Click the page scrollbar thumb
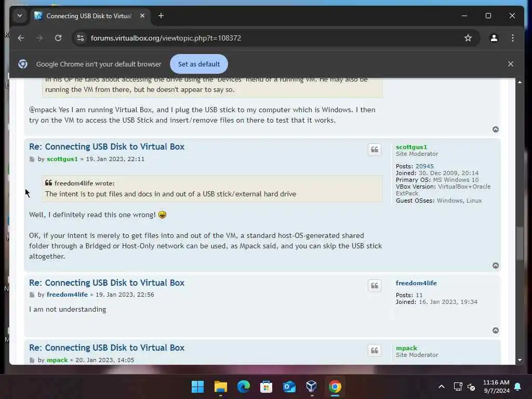532x399 pixels. click(x=520, y=243)
